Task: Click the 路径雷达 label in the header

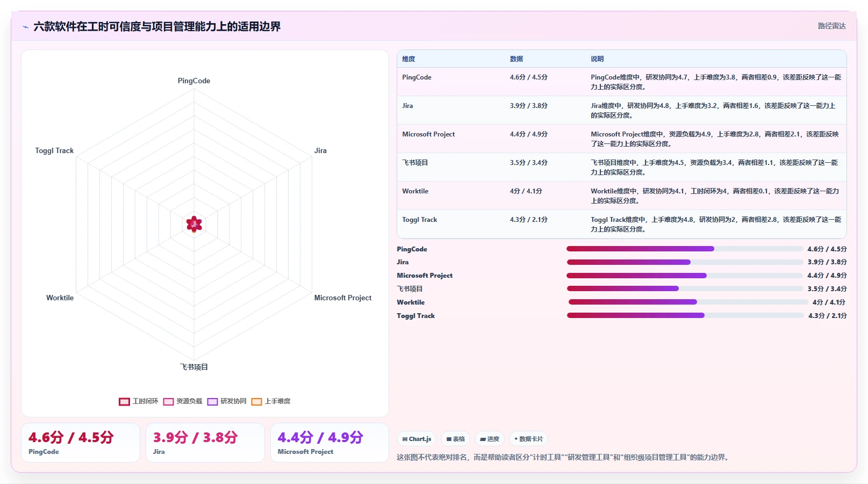Action: point(831,26)
